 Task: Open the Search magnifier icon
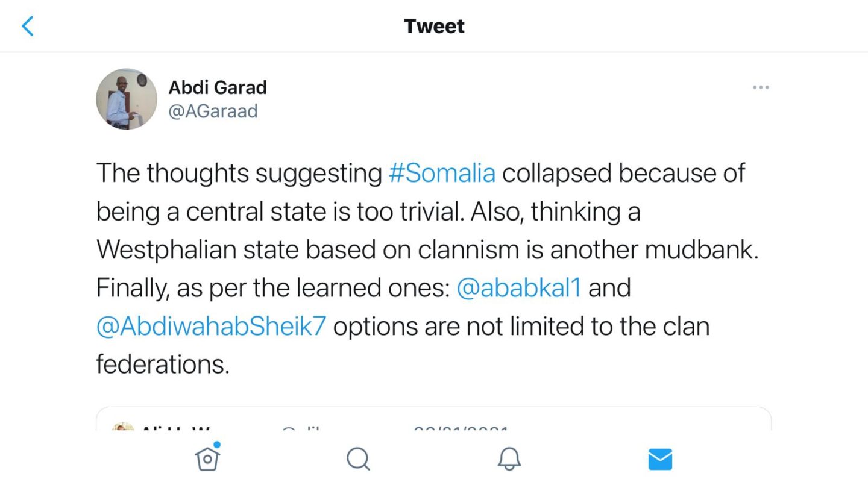[x=358, y=460]
